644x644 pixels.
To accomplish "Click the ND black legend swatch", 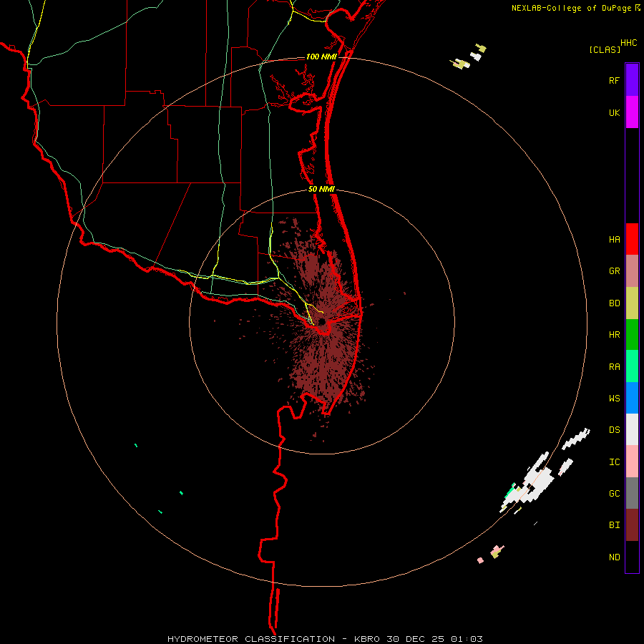I will tap(632, 557).
